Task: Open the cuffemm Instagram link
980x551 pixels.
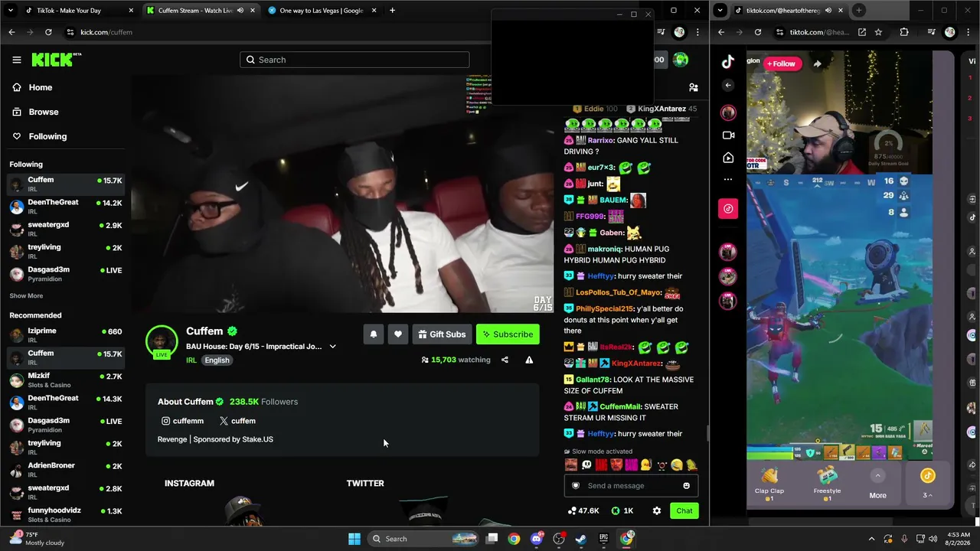Action: click(x=183, y=421)
